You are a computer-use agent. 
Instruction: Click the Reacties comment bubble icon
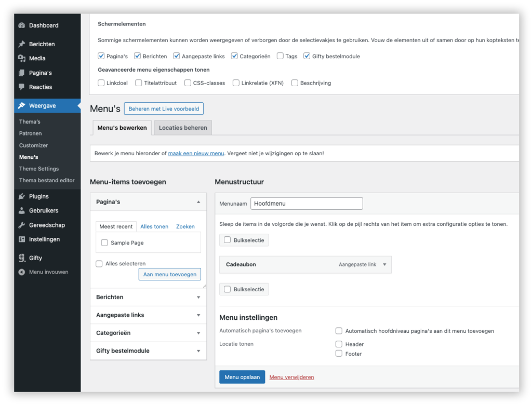coord(22,87)
